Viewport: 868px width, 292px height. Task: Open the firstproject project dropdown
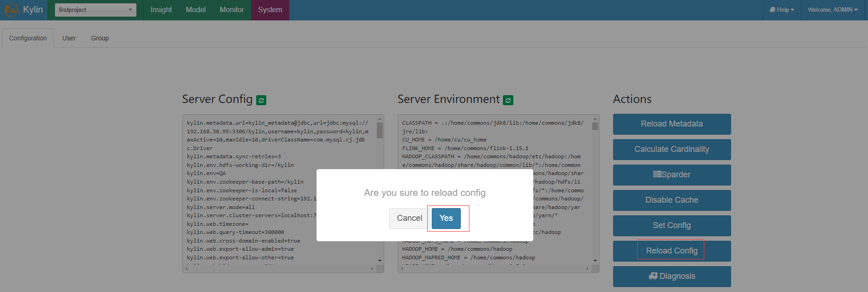(96, 10)
